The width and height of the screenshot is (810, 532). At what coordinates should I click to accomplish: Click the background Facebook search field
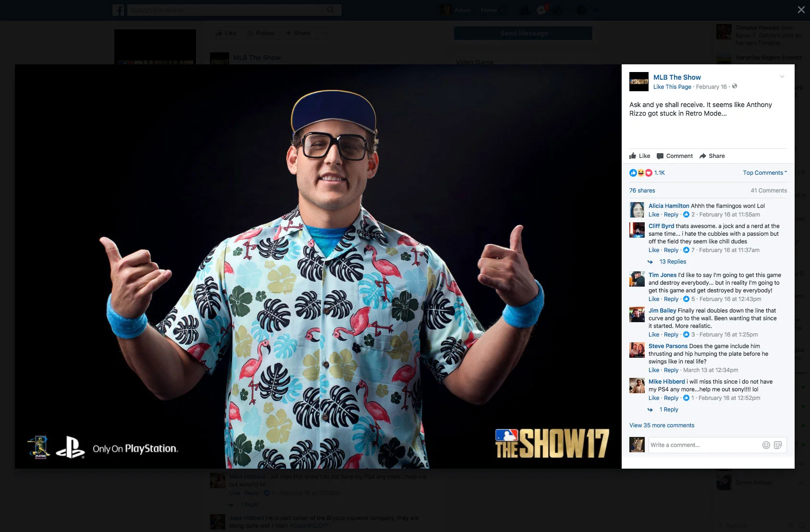click(234, 10)
